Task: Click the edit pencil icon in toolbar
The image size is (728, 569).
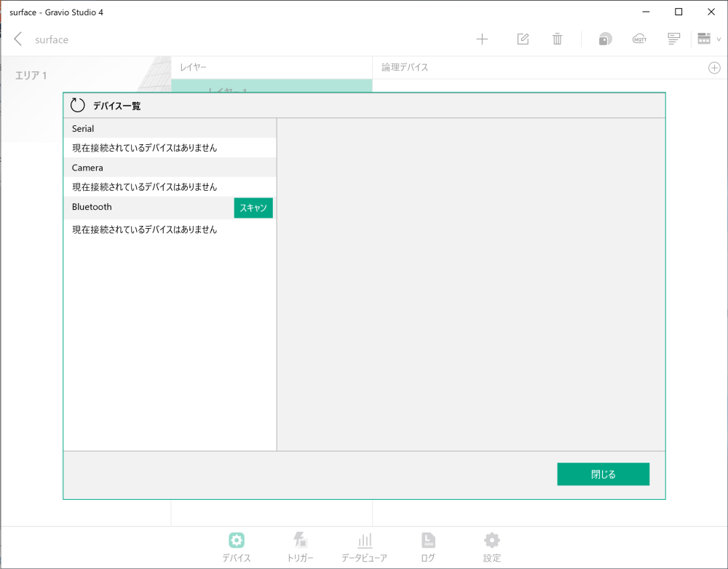Action: pyautogui.click(x=523, y=39)
